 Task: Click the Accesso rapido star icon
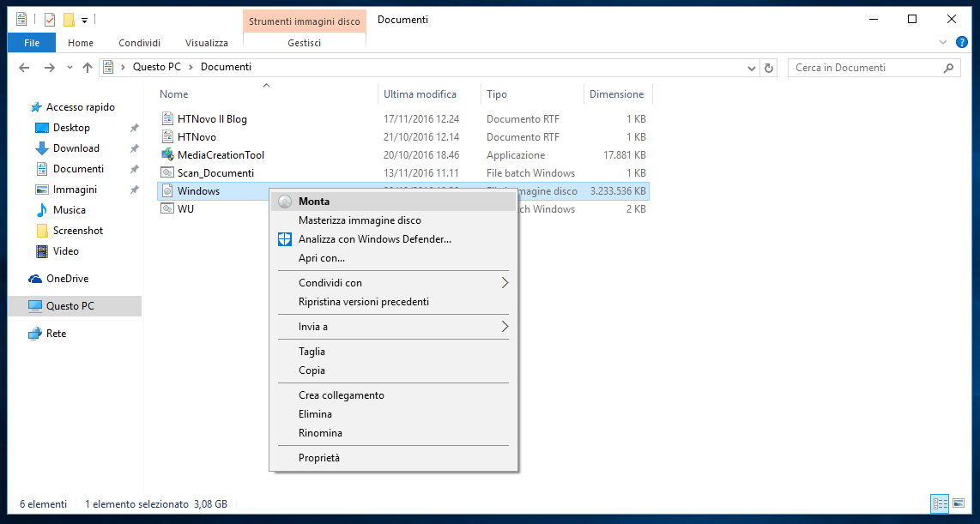click(x=36, y=107)
